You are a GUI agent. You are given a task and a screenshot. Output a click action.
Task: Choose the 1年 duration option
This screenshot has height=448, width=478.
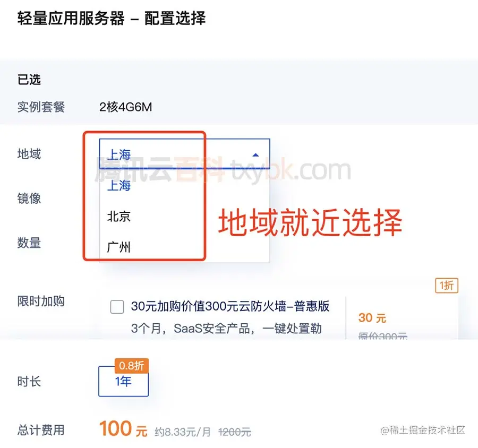(123, 382)
